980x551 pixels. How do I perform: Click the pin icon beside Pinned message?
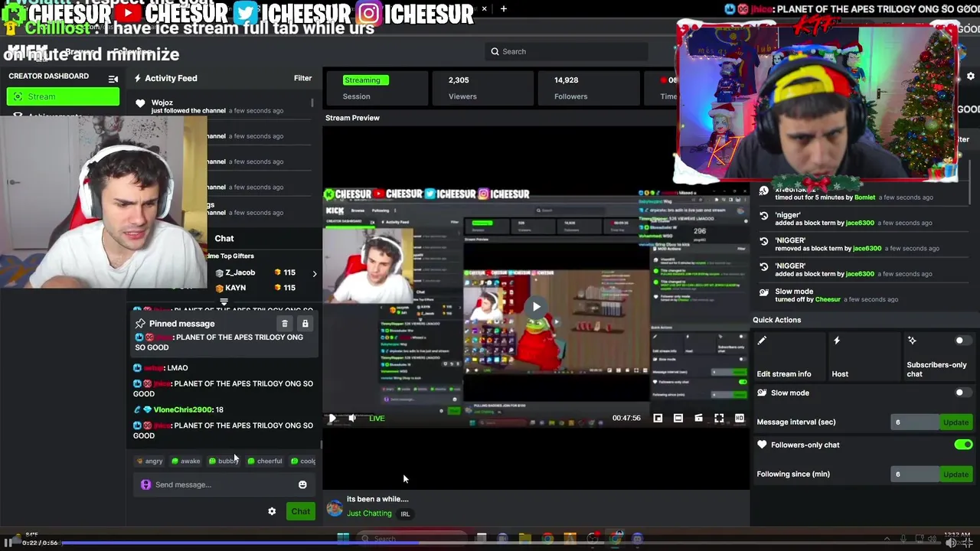tap(140, 324)
